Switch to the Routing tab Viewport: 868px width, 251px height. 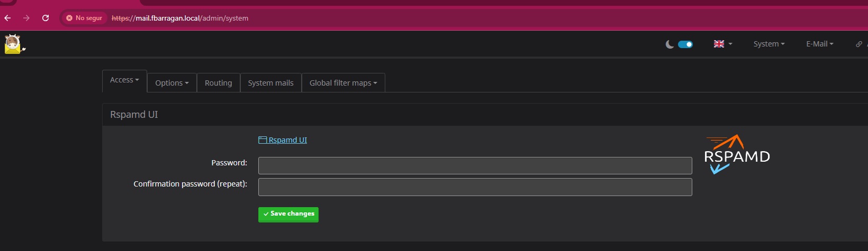point(219,83)
